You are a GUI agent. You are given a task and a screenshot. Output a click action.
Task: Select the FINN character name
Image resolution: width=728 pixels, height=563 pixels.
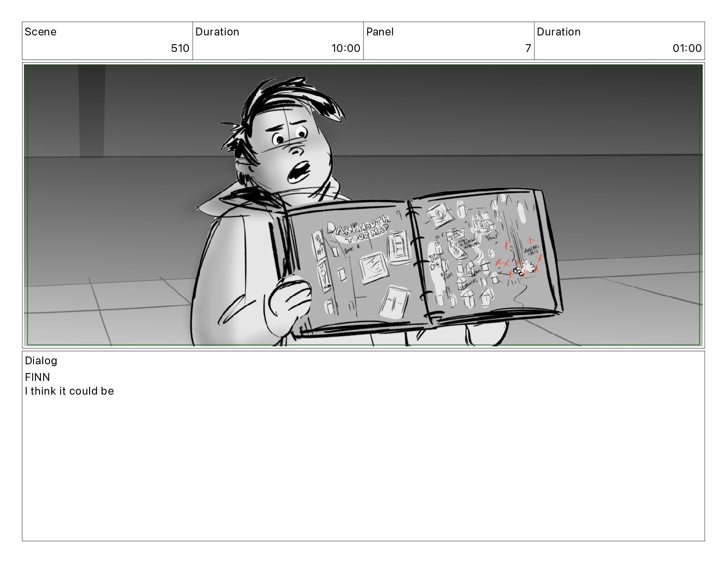(x=38, y=377)
